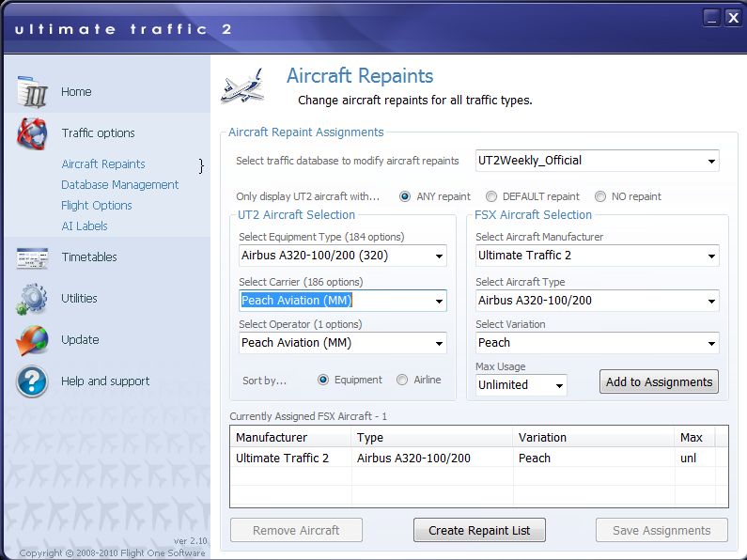Expand the Select Equipment Type dropdown
747x560 pixels.
[x=343, y=256]
